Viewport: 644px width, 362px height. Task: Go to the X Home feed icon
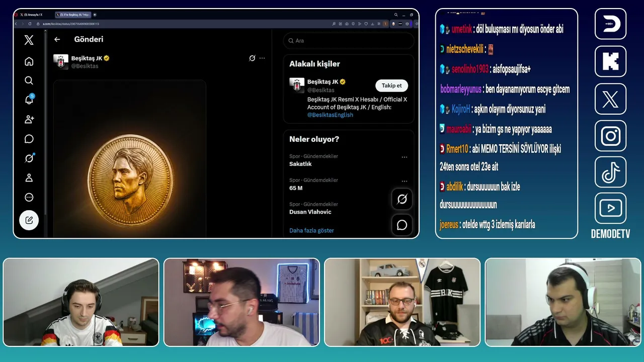click(29, 61)
